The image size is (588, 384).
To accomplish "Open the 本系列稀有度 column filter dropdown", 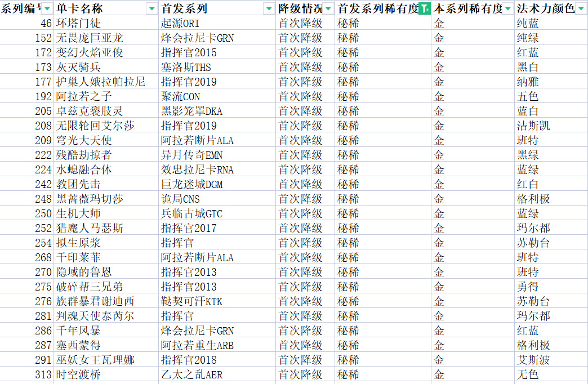I will point(508,8).
